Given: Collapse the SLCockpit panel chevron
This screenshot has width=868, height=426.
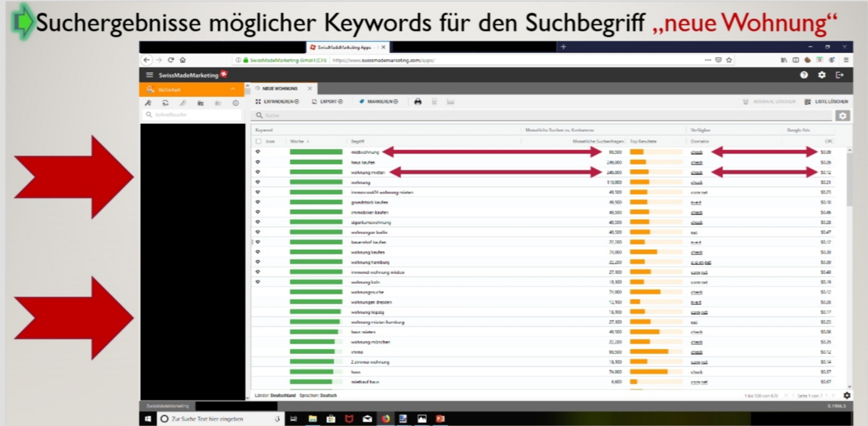Looking at the screenshot, I should pos(232,89).
